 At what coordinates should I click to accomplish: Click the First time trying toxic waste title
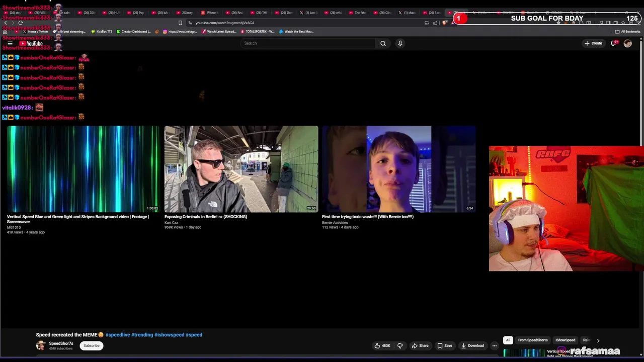368,217
